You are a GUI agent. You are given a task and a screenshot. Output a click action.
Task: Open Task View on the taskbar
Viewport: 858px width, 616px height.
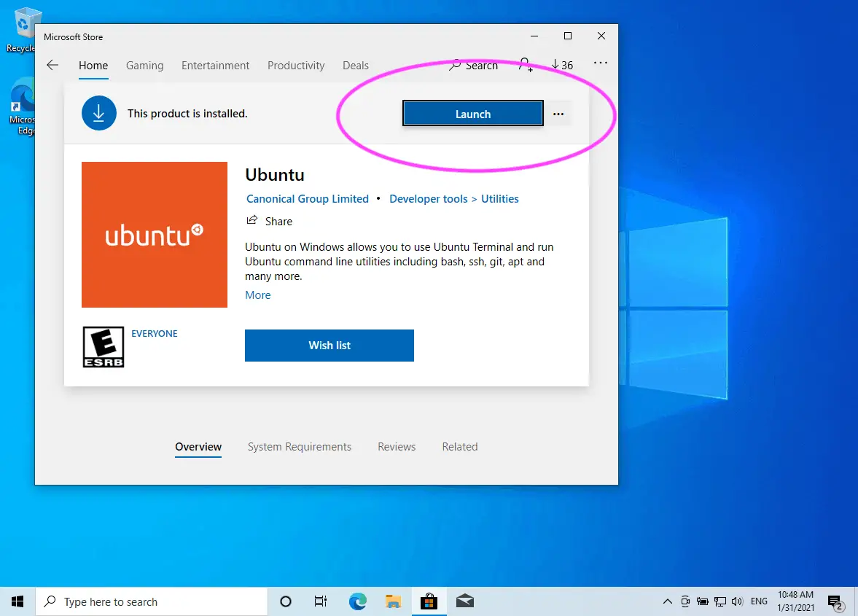(x=321, y=601)
